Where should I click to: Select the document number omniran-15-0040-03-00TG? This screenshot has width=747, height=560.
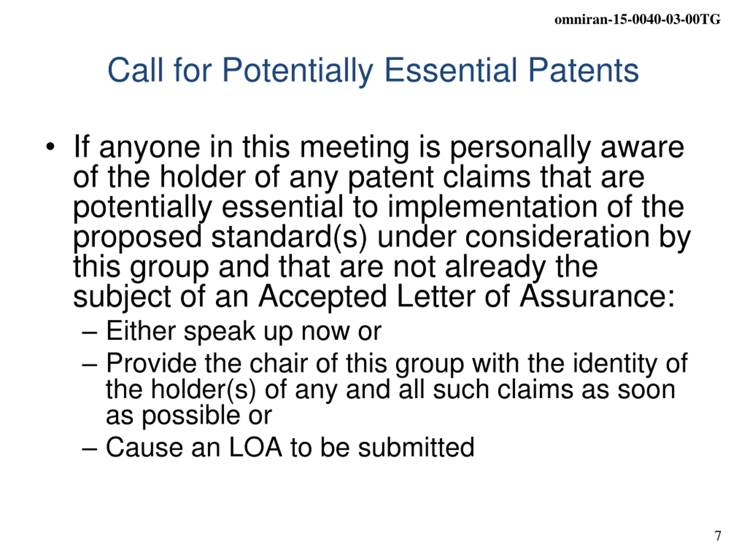[x=638, y=19]
